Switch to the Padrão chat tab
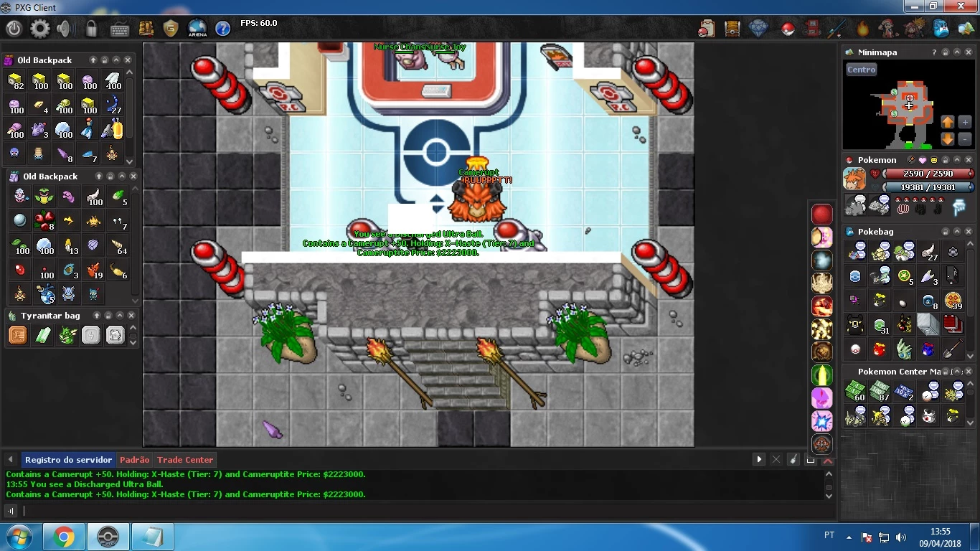 [x=134, y=460]
